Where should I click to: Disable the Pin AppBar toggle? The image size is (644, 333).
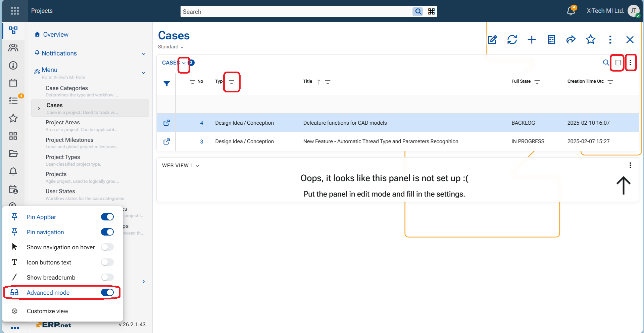coord(107,217)
